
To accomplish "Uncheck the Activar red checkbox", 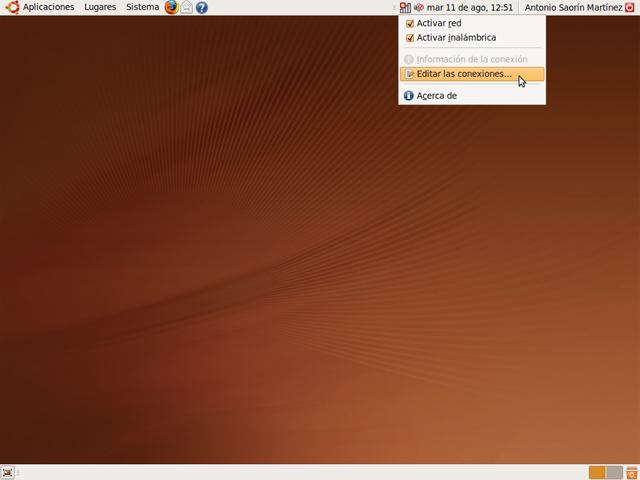I will [410, 23].
